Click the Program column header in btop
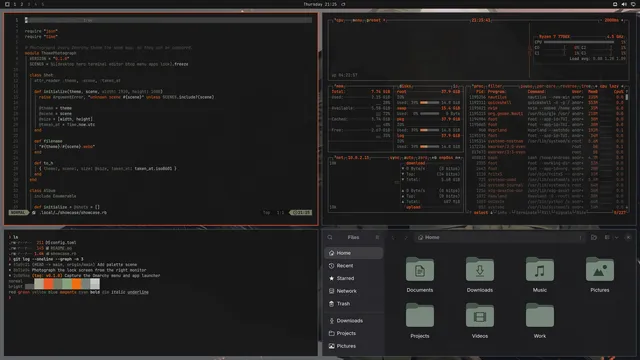 tap(496, 92)
